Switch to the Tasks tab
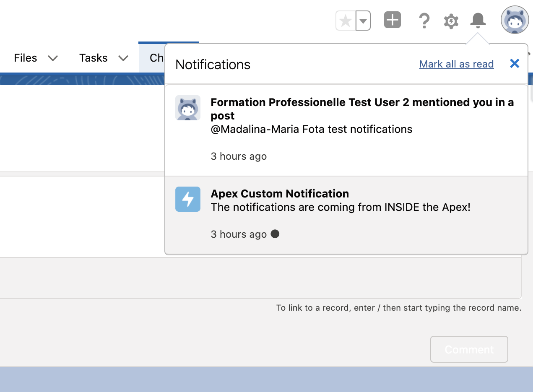Viewport: 533px width, 392px height. [x=93, y=58]
